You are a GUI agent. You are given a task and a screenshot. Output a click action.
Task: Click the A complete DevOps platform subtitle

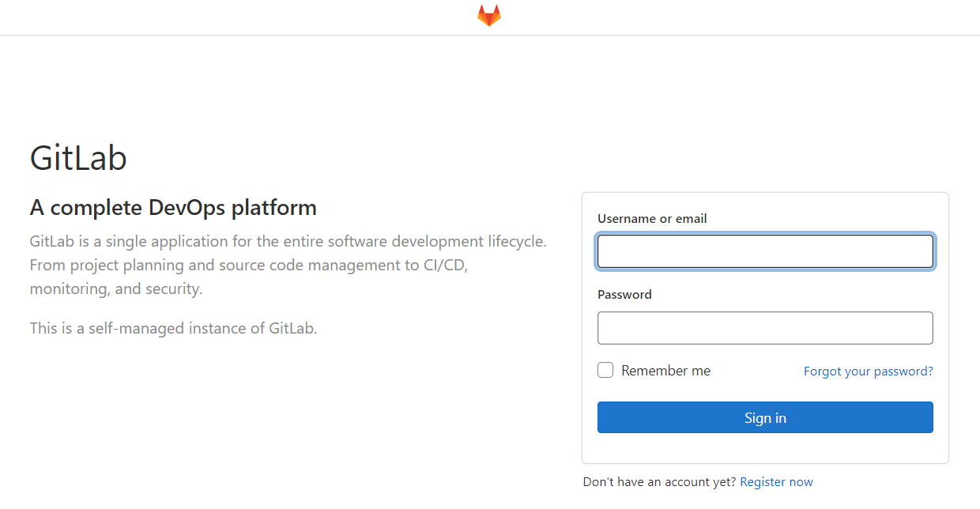(x=173, y=207)
